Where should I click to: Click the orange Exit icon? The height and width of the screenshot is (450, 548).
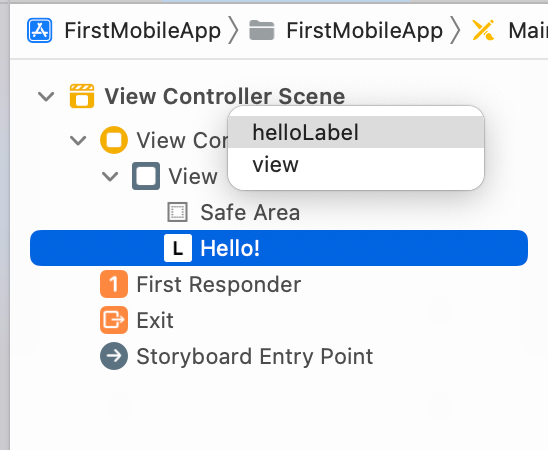[114, 320]
